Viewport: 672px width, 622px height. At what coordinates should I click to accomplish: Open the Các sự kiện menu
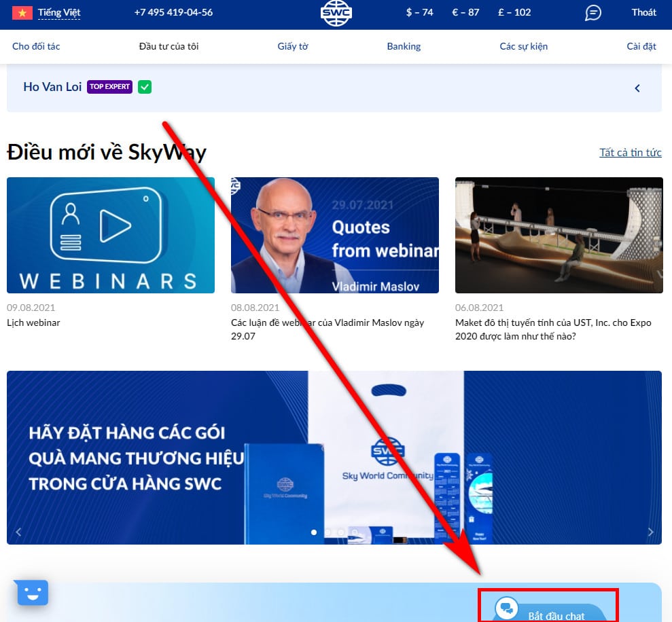(x=524, y=46)
